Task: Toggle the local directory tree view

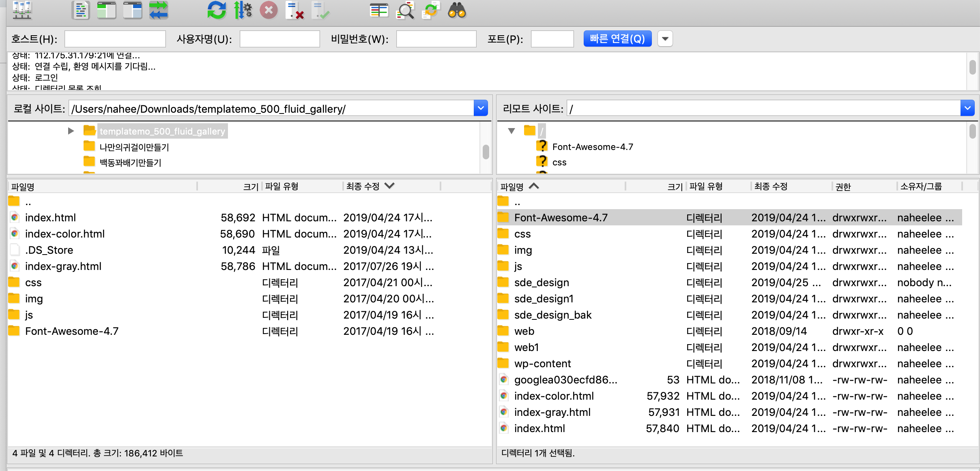Action: click(107, 11)
